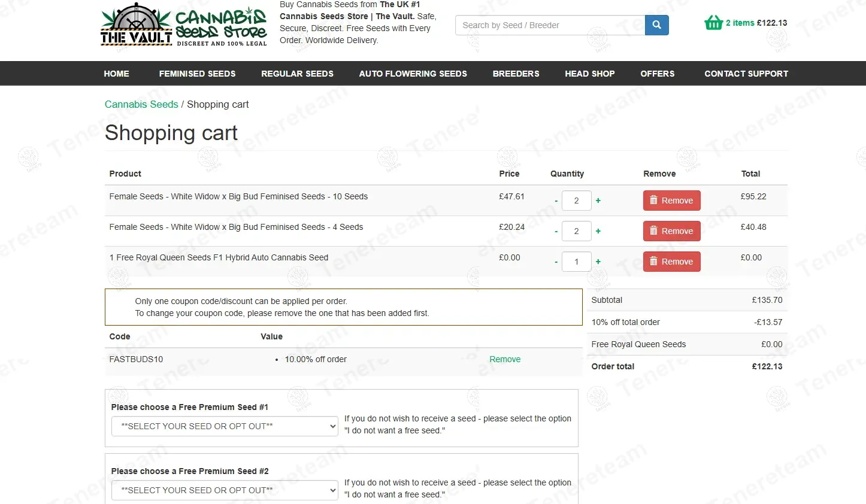This screenshot has height=504, width=866.
Task: Remove the 10 Seeds product from cart
Action: click(x=671, y=201)
